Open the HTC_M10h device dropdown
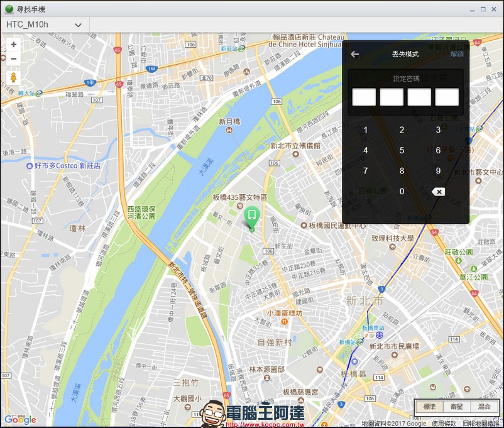Screen dimensions: 504x428 coord(45,25)
